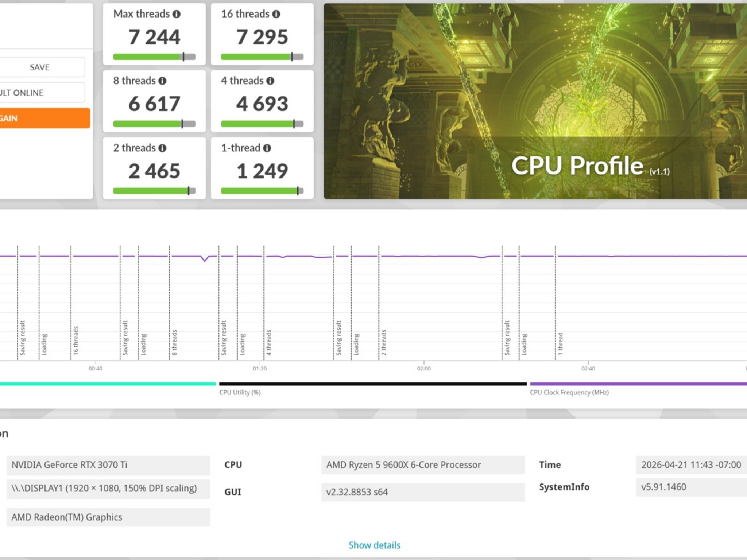
Task: Select the 8 threads marker on the chart
Action: coord(174,342)
